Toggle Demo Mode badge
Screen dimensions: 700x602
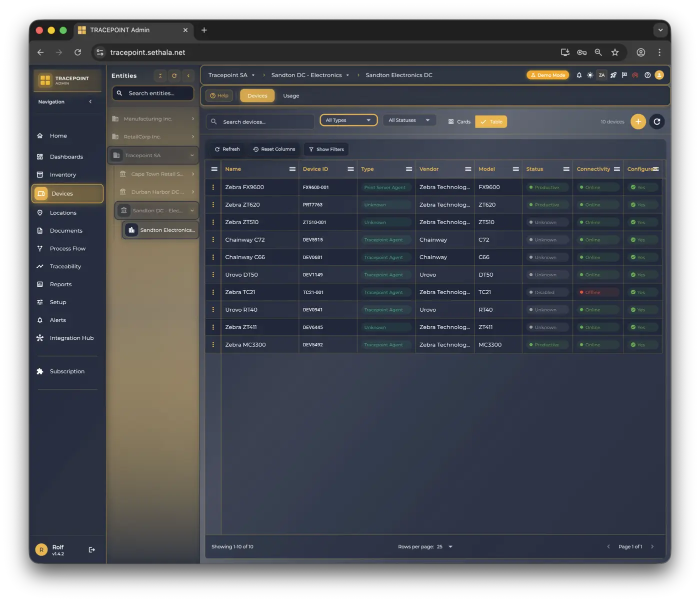(x=547, y=75)
